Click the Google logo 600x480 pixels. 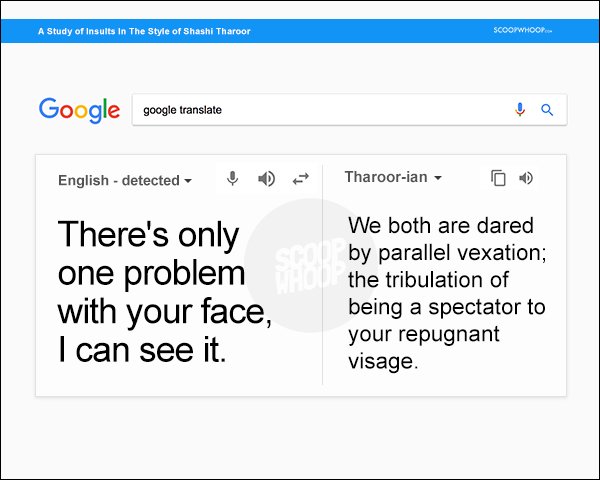pyautogui.click(x=79, y=110)
